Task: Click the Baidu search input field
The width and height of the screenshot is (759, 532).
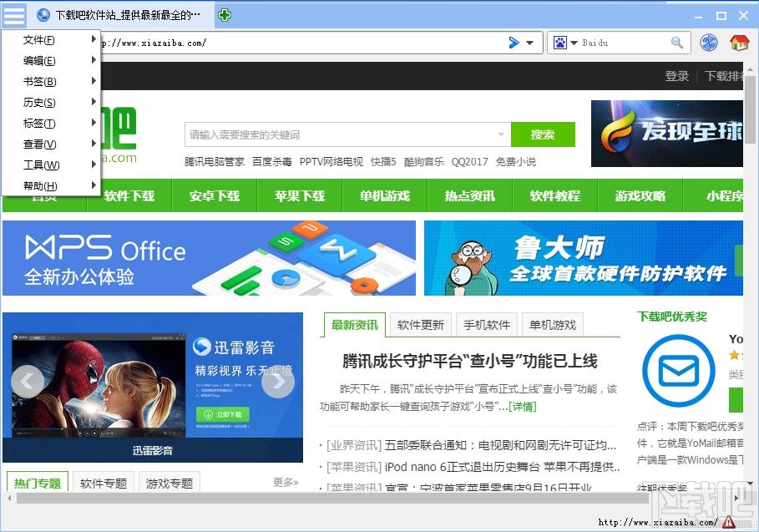Action: pyautogui.click(x=625, y=43)
